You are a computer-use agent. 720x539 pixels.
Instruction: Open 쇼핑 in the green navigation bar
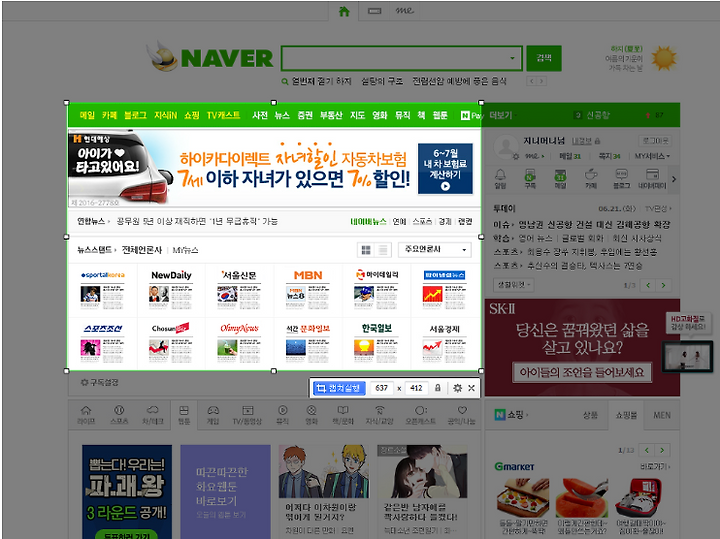point(192,115)
